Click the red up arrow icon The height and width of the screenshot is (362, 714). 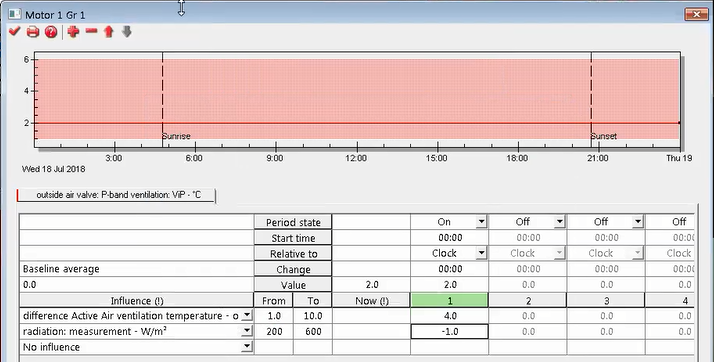click(108, 31)
